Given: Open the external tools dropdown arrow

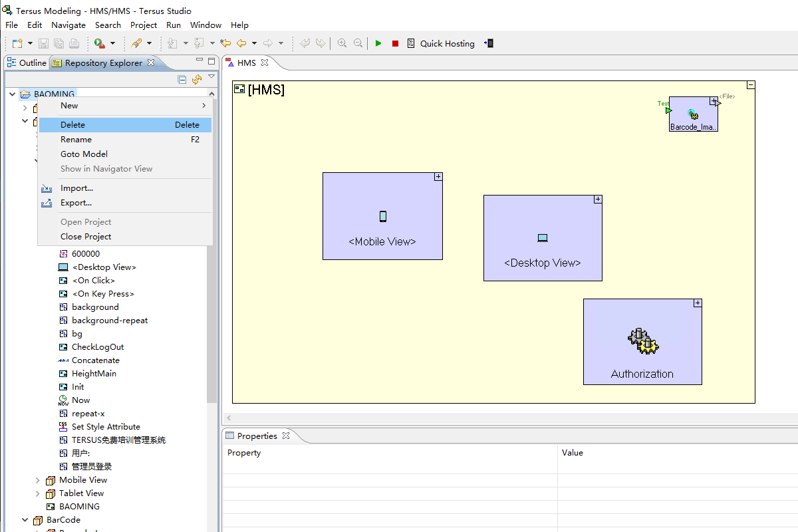Looking at the screenshot, I should click(x=112, y=43).
